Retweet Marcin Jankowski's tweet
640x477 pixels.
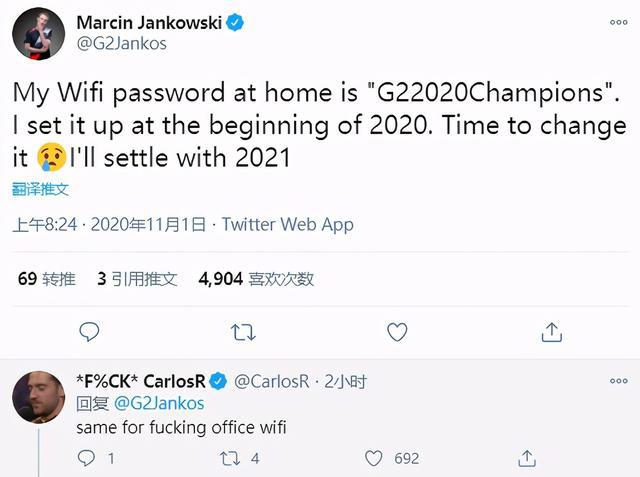(243, 333)
